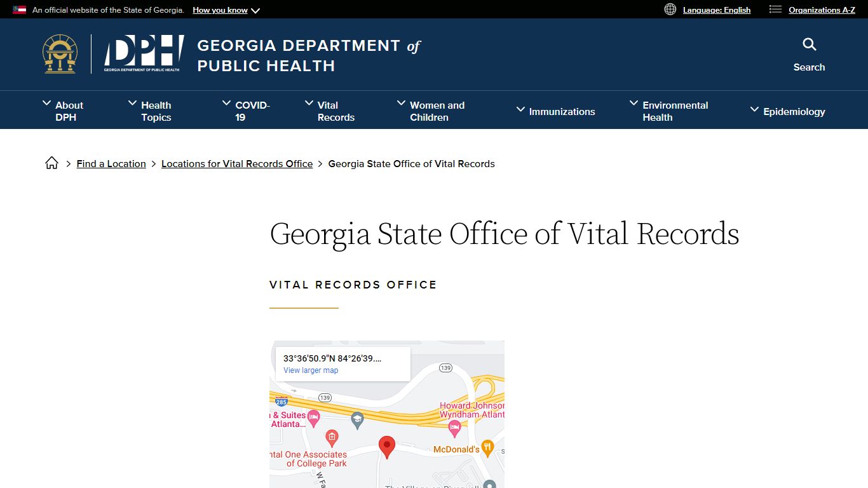Click the Howard Johnson Wyndham map label
The height and width of the screenshot is (488, 868).
click(x=472, y=410)
